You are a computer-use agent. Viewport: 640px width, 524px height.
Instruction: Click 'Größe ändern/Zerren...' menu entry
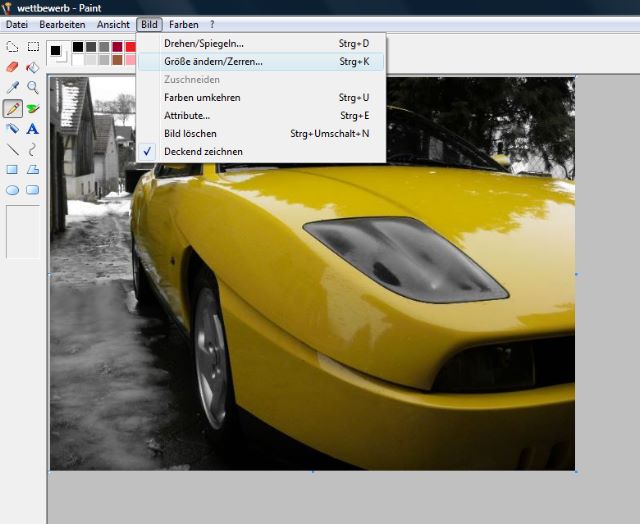(x=213, y=61)
